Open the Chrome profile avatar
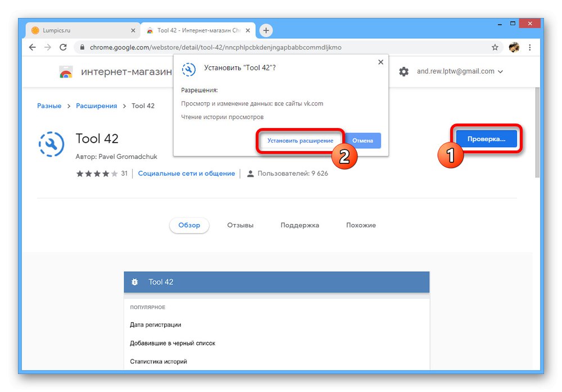 pos(514,47)
